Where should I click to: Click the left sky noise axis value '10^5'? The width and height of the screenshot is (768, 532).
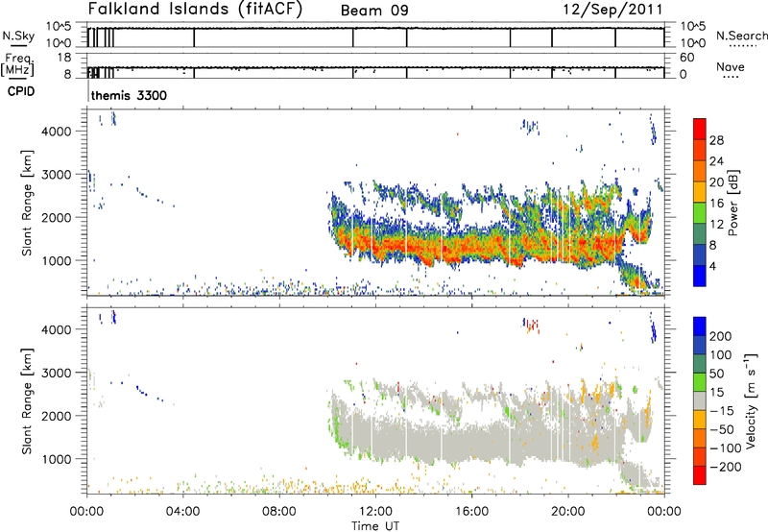59,26
